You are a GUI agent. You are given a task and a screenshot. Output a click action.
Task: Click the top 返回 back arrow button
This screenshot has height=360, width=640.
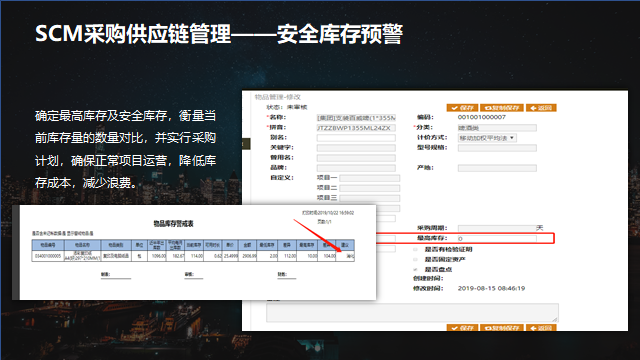[541, 108]
